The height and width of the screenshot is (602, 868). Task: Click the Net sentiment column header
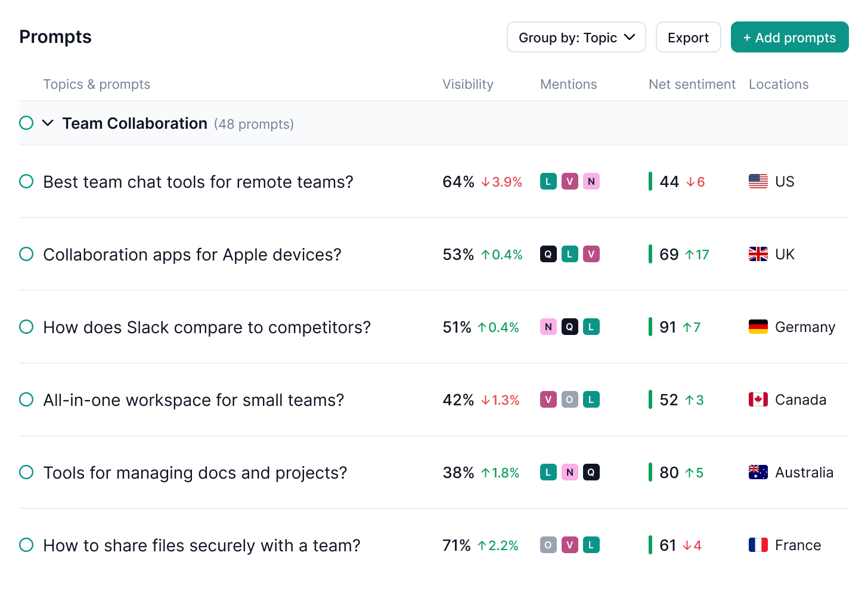tap(692, 84)
